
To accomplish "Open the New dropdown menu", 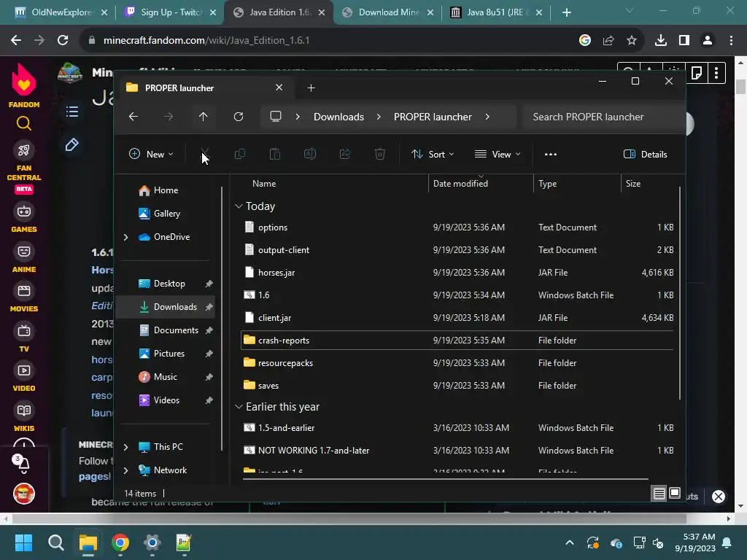I will pyautogui.click(x=151, y=154).
